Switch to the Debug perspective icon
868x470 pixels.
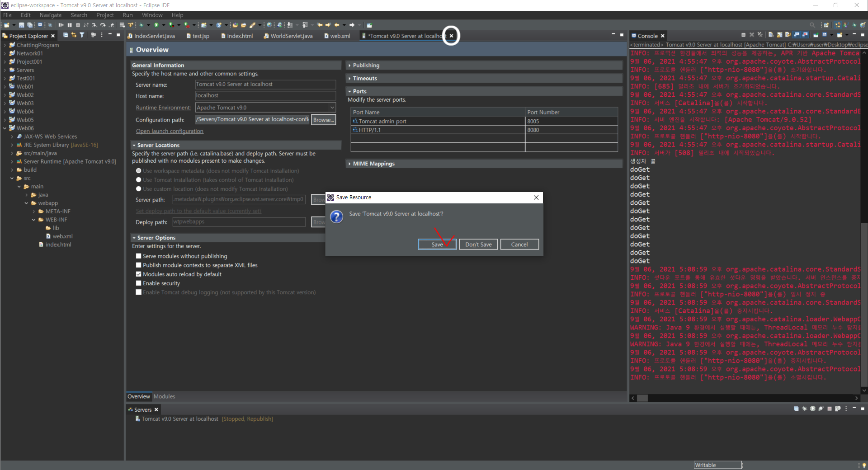click(x=854, y=25)
